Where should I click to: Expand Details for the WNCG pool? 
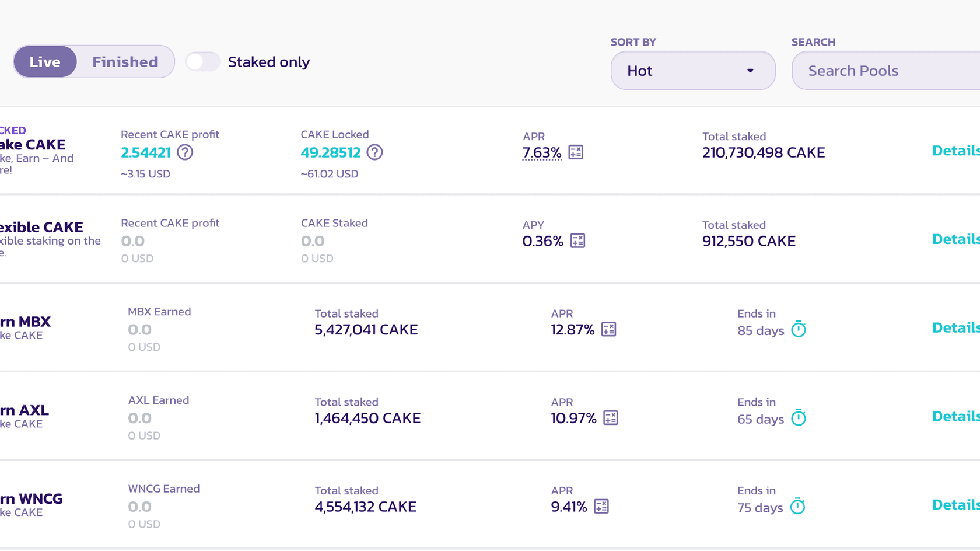click(956, 505)
